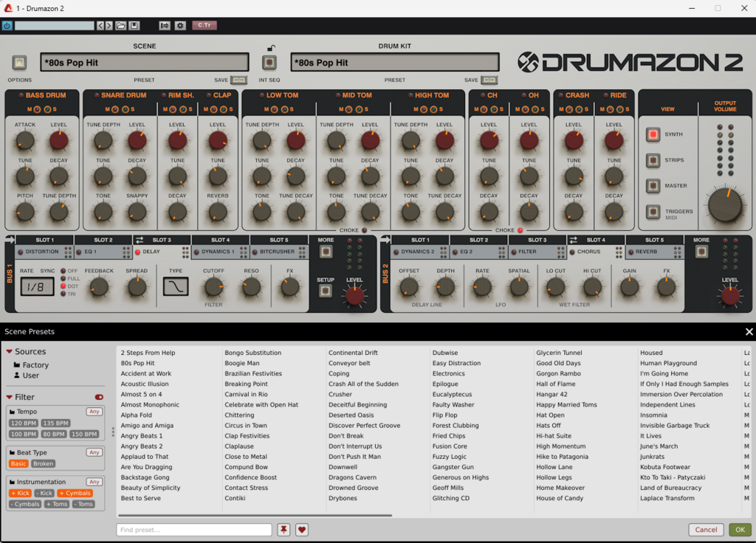Toggle the INT SEQ button

tap(269, 62)
